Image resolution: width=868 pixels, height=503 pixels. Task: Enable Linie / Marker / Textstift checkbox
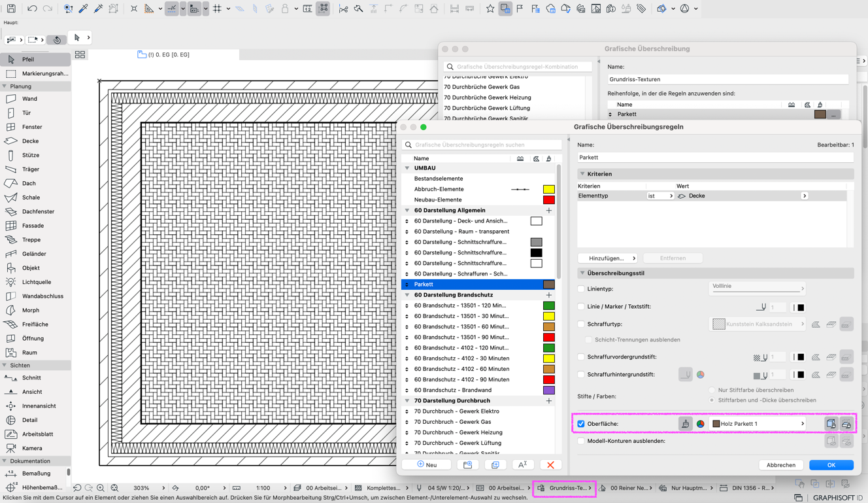coord(581,306)
